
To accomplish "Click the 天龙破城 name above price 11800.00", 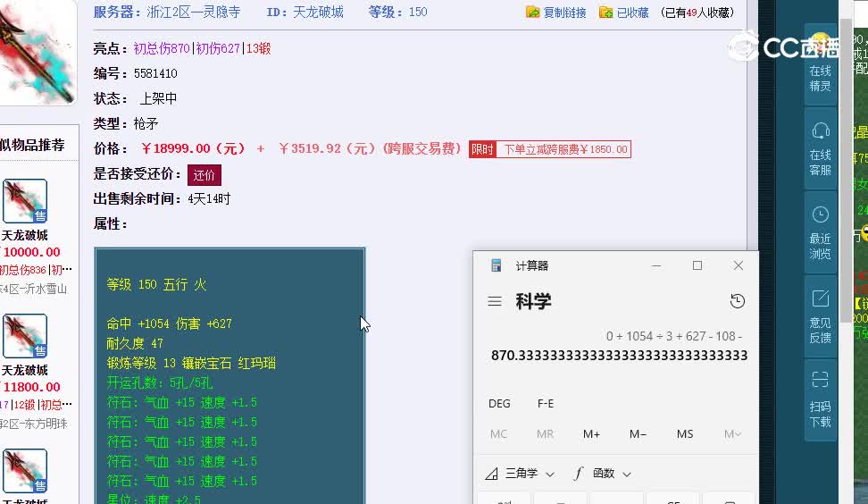I will tap(25, 371).
